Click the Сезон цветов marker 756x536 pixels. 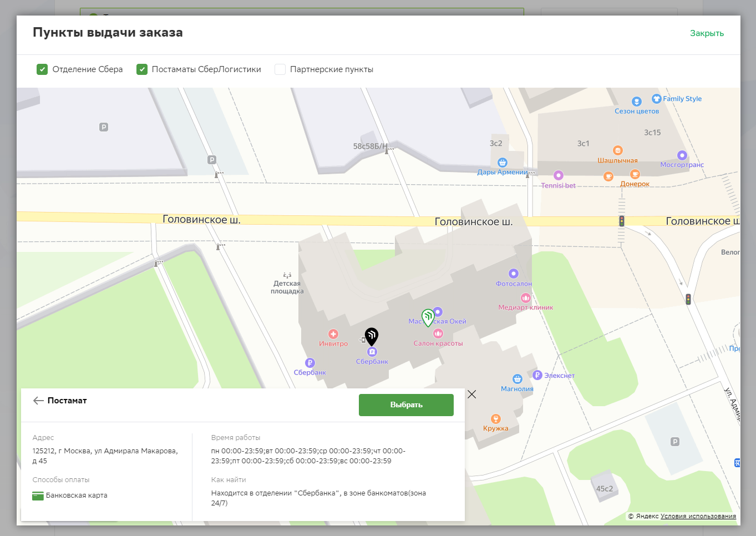point(637,102)
